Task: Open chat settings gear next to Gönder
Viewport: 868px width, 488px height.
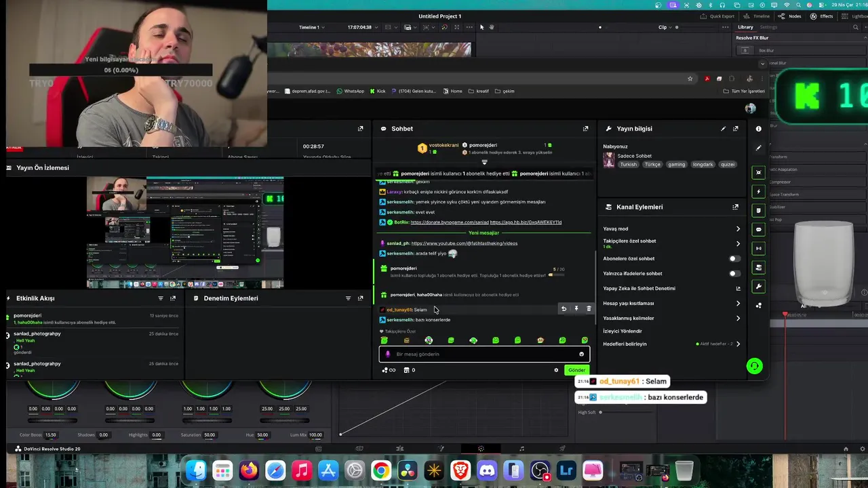Action: click(556, 370)
